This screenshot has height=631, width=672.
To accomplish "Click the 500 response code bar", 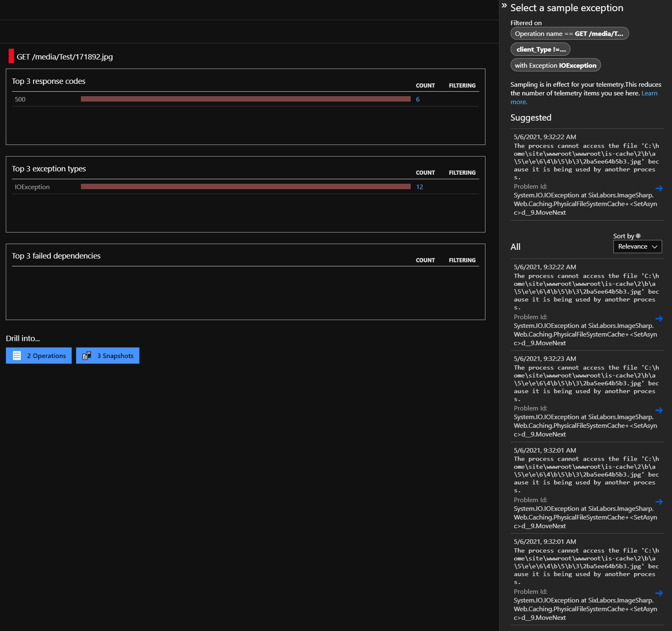I will coord(246,99).
